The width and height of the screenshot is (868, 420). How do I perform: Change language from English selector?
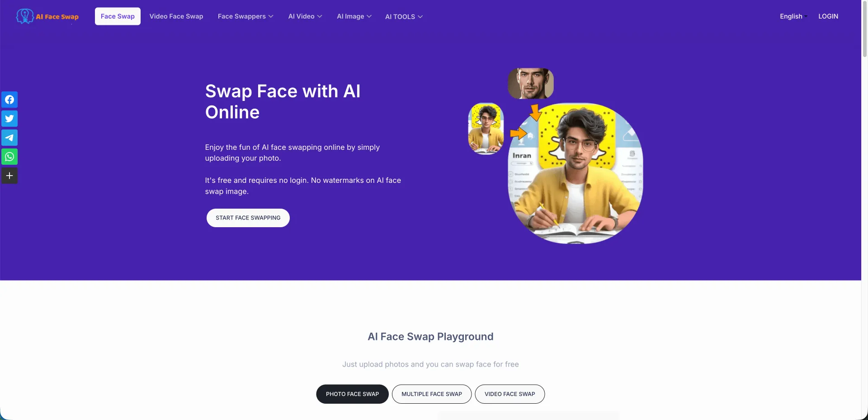click(793, 16)
